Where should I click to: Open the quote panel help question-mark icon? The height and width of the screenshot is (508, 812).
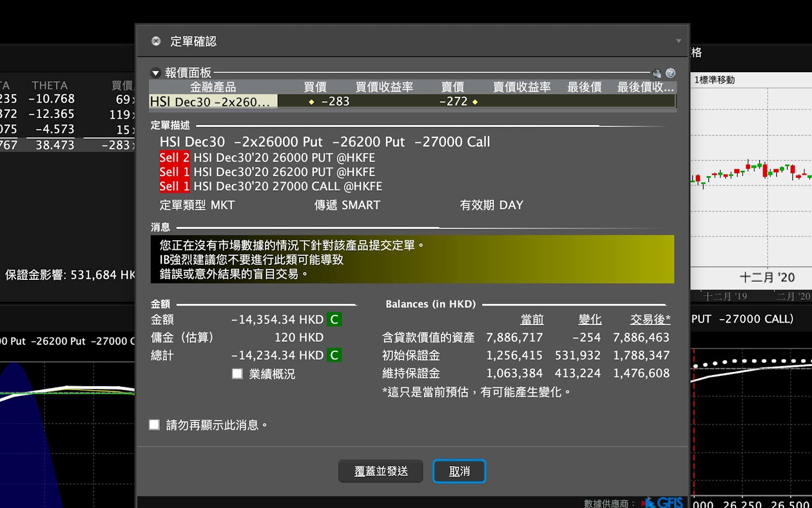[x=670, y=73]
